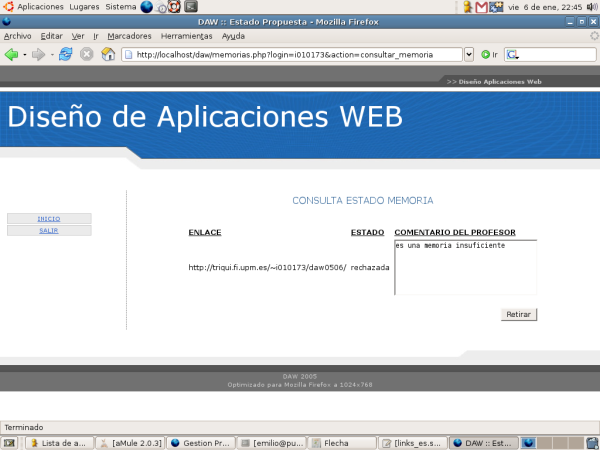Click the Terminado status bar text
600x450 pixels.
click(24, 427)
